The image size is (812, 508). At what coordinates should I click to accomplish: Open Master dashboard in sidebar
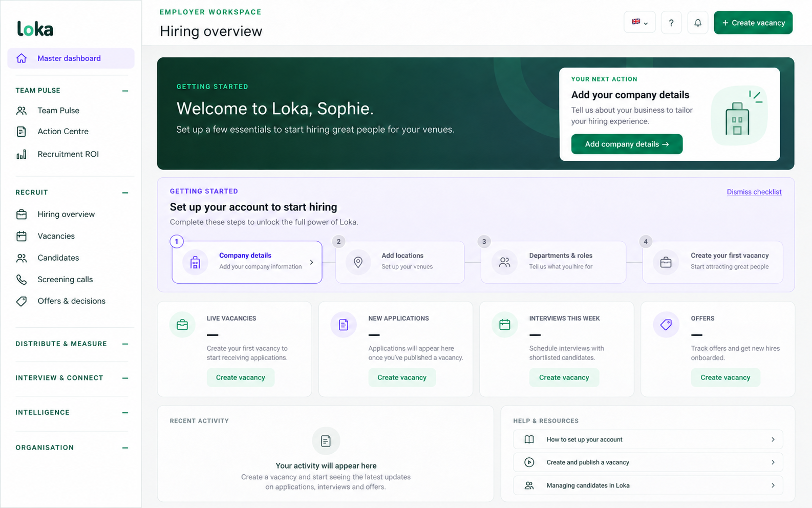coord(71,58)
